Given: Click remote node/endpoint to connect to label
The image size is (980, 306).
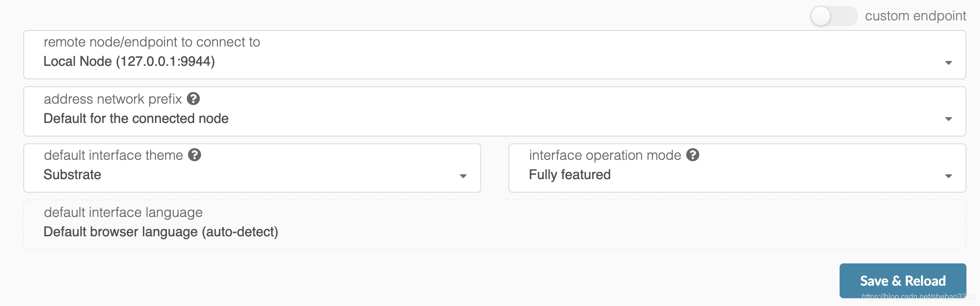Looking at the screenshot, I should tap(152, 42).
